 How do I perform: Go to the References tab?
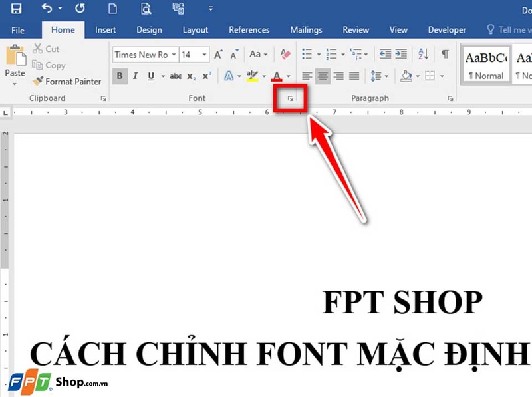[x=249, y=30]
